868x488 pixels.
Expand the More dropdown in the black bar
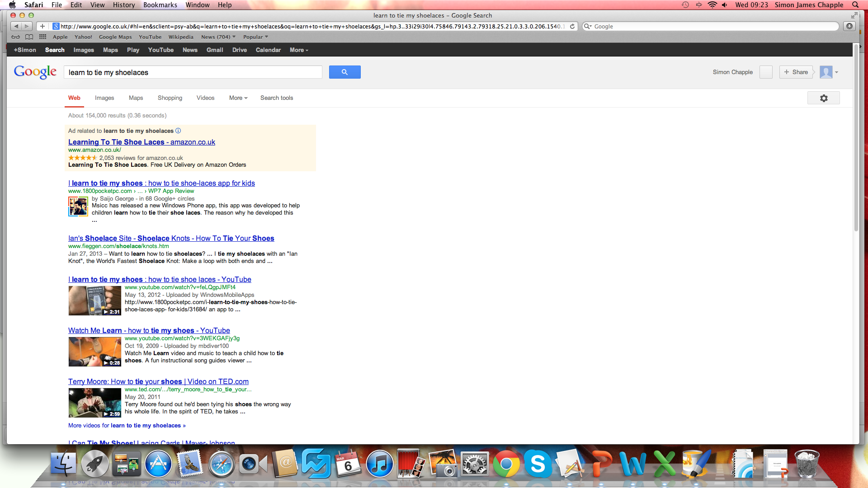click(299, 50)
